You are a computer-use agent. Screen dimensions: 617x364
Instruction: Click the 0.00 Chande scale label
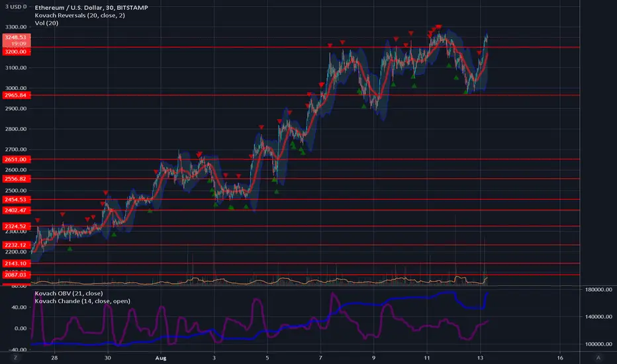[21, 328]
